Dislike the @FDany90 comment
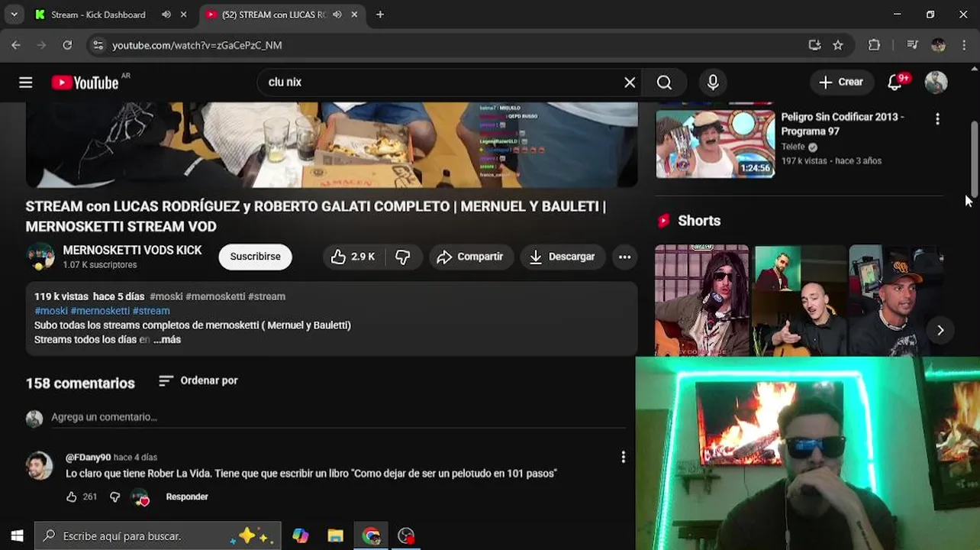980x550 pixels. click(114, 497)
